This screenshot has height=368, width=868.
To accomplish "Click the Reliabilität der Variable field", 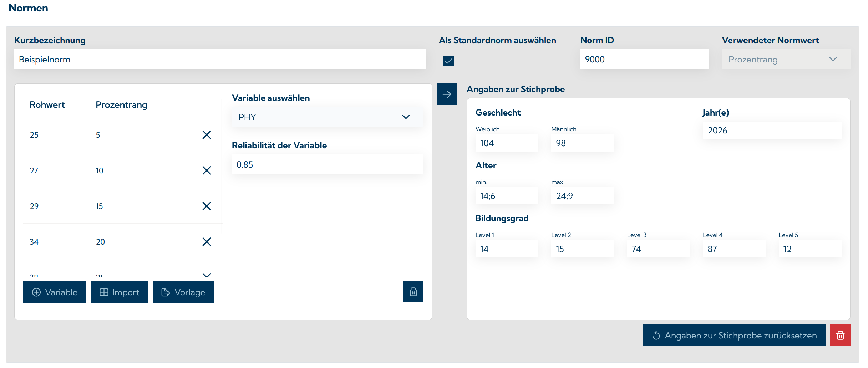I will click(x=327, y=165).
